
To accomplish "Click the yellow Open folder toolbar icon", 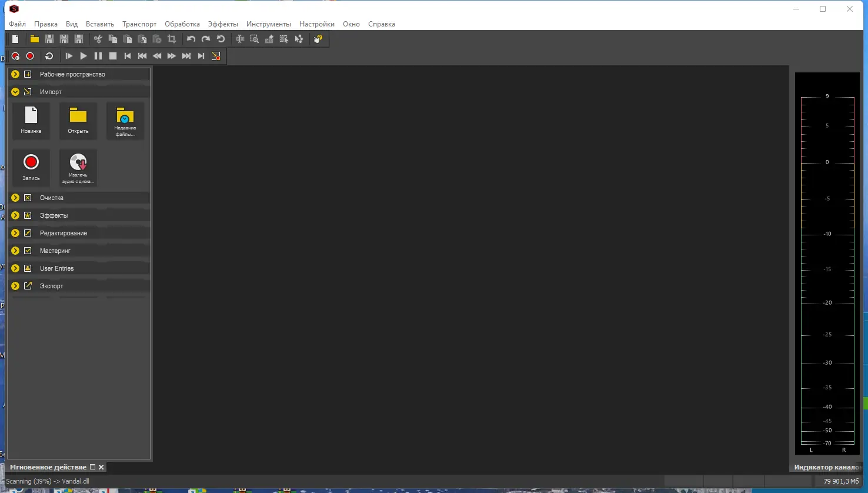I will [x=35, y=39].
